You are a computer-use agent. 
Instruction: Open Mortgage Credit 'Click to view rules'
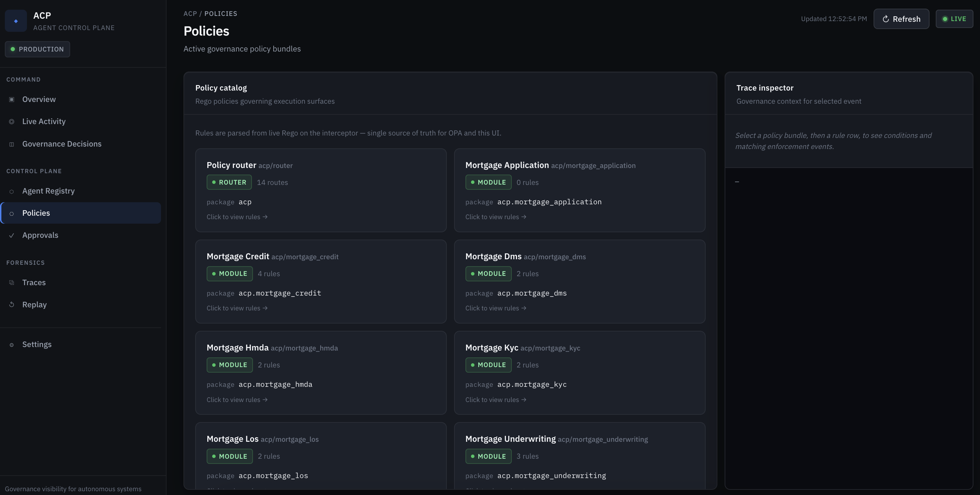(237, 308)
